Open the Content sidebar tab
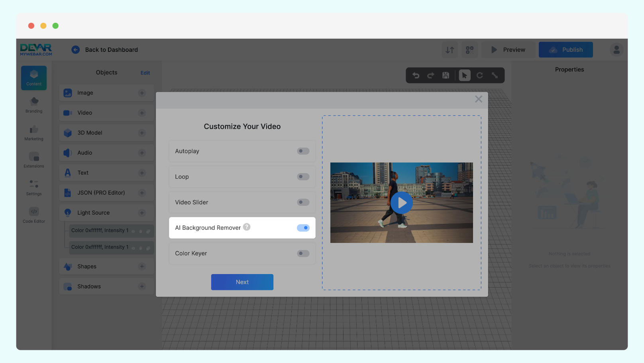The height and width of the screenshot is (363, 644). click(34, 78)
